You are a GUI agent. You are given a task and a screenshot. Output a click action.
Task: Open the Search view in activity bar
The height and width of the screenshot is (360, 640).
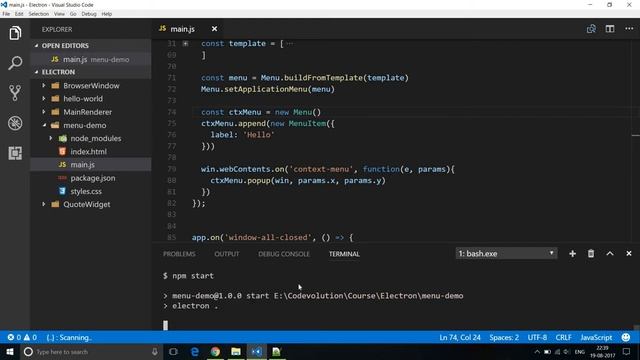pyautogui.click(x=15, y=63)
